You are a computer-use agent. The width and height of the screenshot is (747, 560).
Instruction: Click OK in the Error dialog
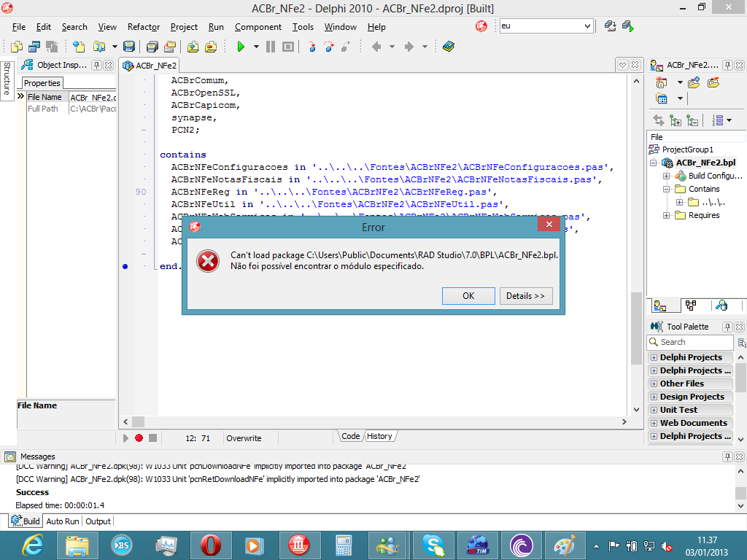click(x=468, y=296)
